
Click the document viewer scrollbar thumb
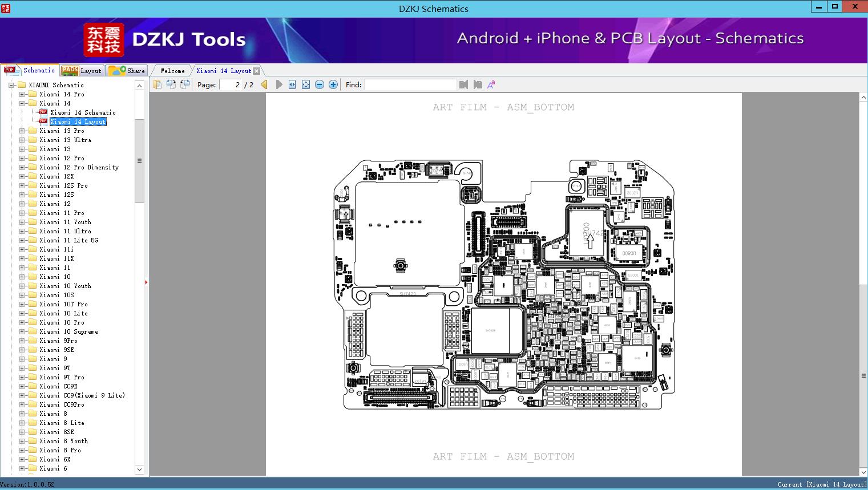863,376
